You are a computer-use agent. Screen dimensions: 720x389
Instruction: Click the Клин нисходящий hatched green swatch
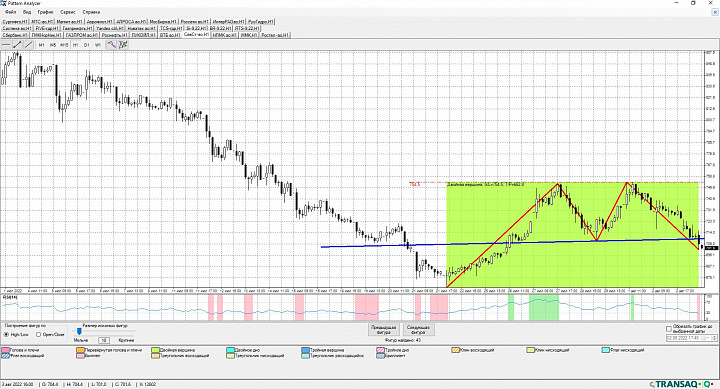[530, 350]
